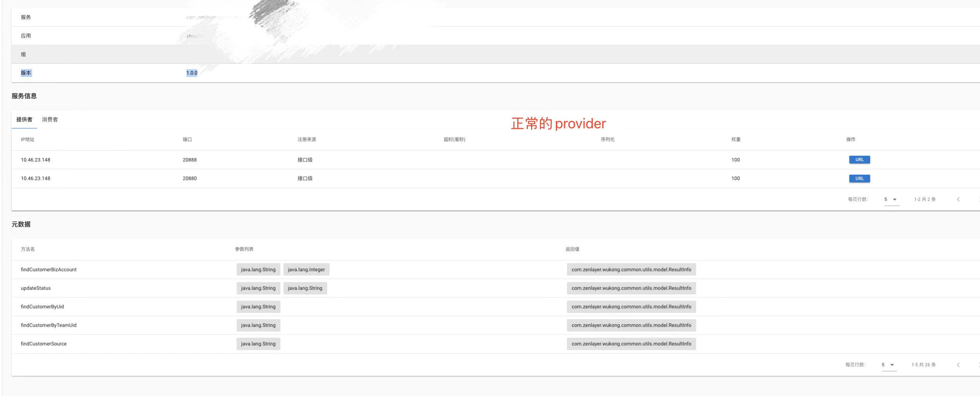Click second java.lang.String chip in updateStatus row
The width and height of the screenshot is (980, 396).
[x=305, y=288]
